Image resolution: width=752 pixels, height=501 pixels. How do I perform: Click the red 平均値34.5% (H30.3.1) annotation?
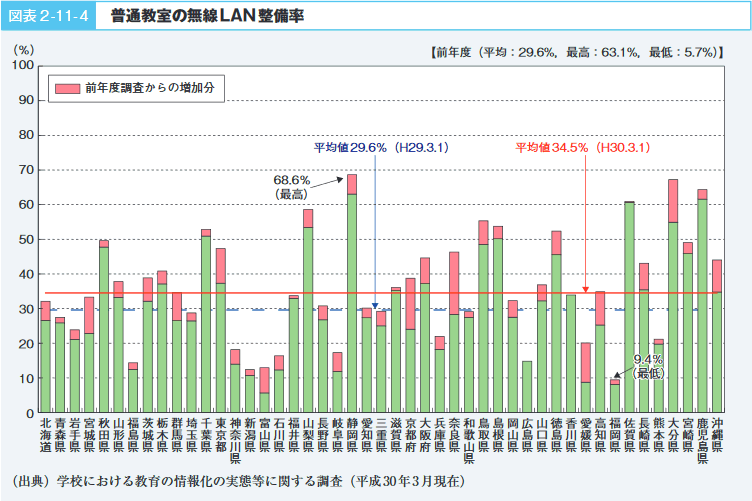(x=583, y=147)
